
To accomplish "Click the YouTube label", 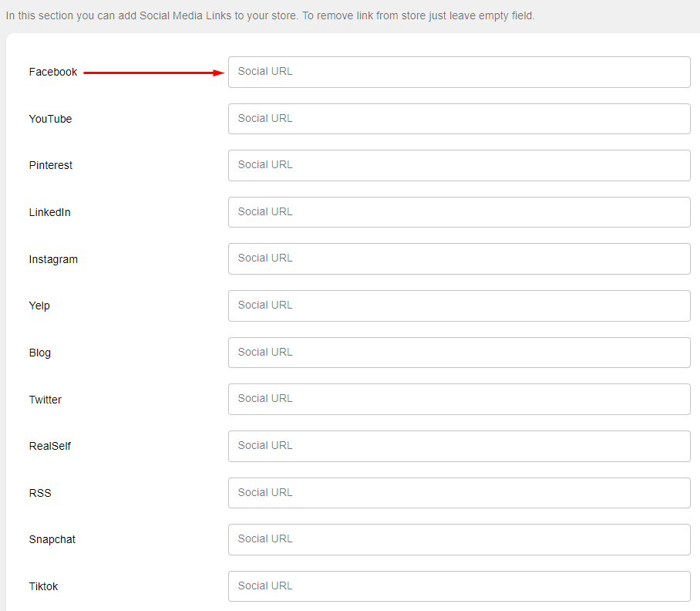I will (50, 119).
